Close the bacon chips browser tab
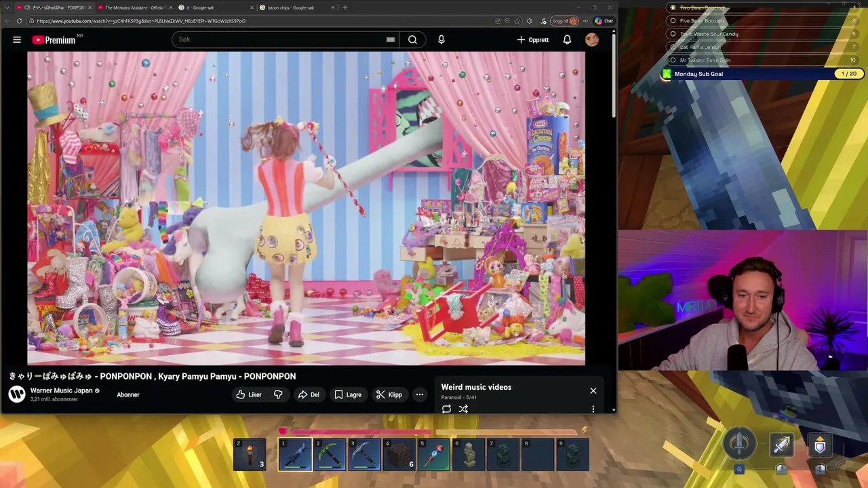 [x=333, y=7]
